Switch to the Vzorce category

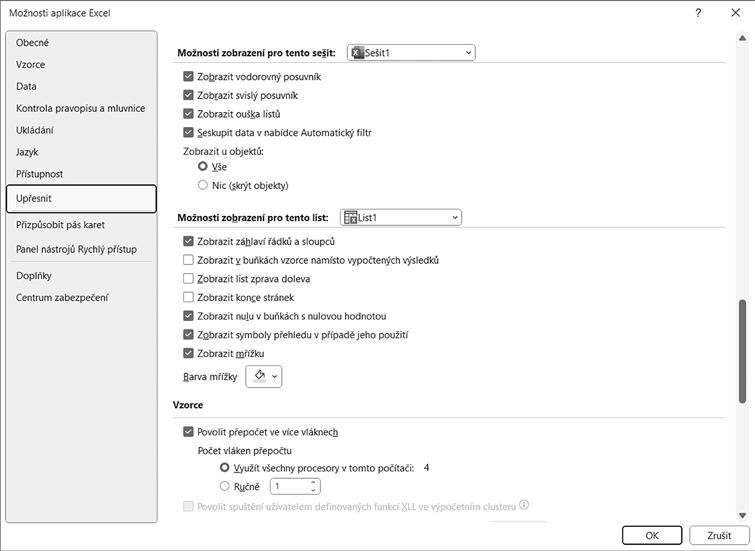pos(31,65)
